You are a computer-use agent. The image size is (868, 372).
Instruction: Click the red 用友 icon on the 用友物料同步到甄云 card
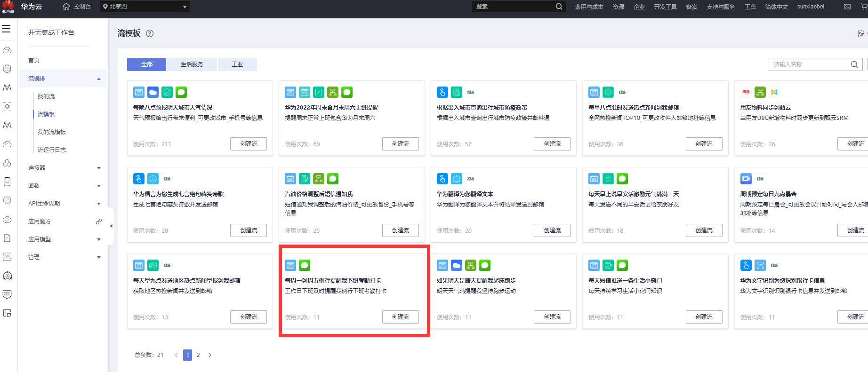[x=746, y=92]
